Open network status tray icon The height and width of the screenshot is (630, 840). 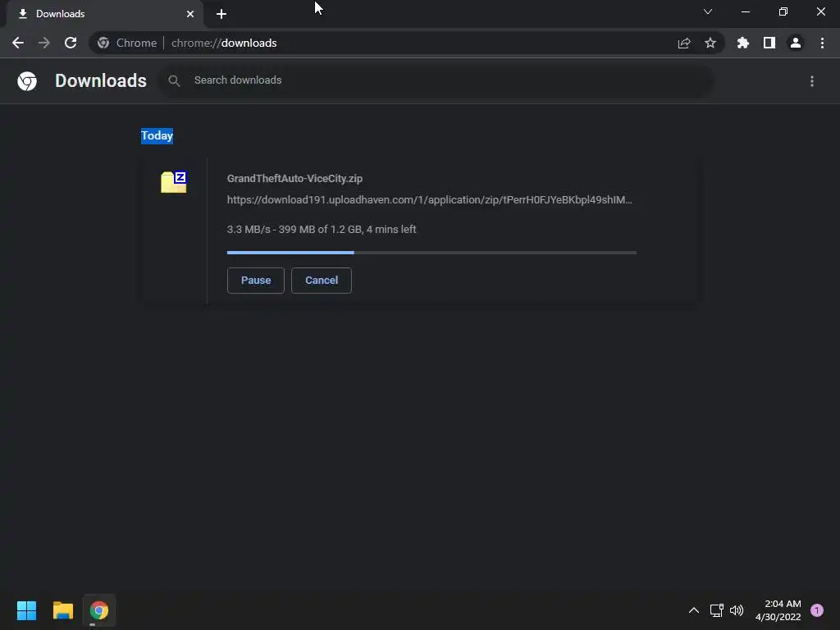click(716, 610)
